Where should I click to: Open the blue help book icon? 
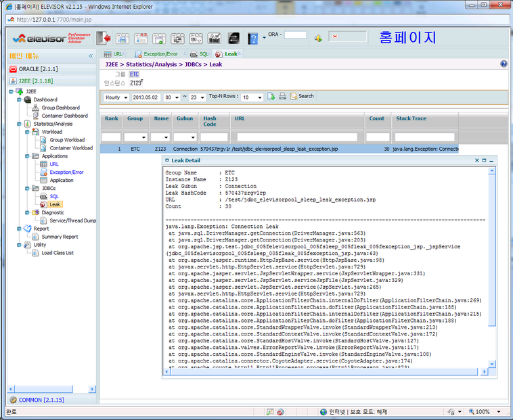tap(252, 39)
